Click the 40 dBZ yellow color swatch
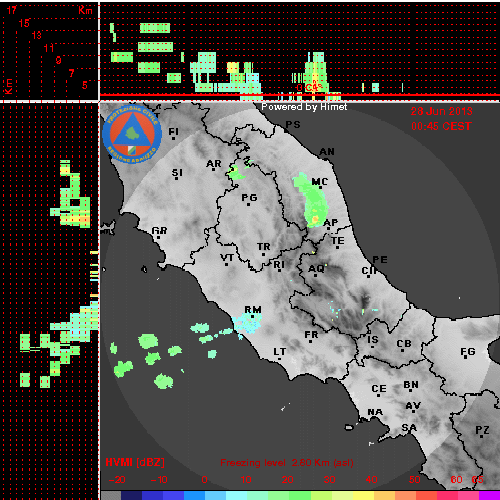The width and height of the screenshot is (500, 500). click(362, 495)
